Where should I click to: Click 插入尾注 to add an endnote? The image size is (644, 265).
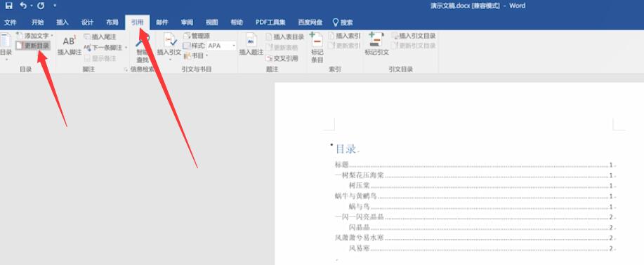click(x=100, y=37)
